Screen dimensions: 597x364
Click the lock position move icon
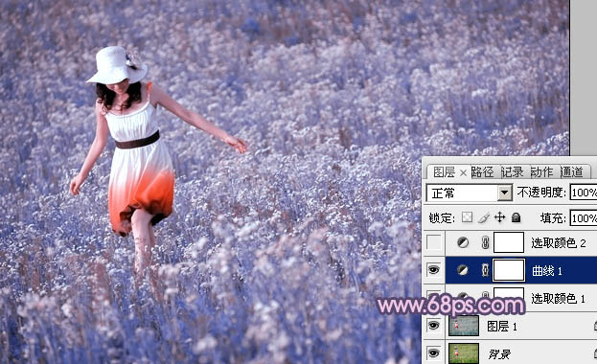[500, 217]
